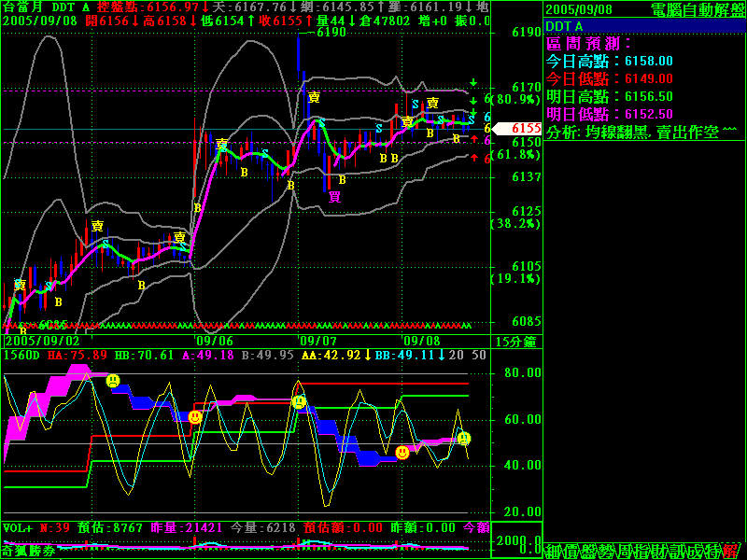The width and height of the screenshot is (747, 560).
Task: Click the DDT A title bar in the right panel
Action: (644, 26)
